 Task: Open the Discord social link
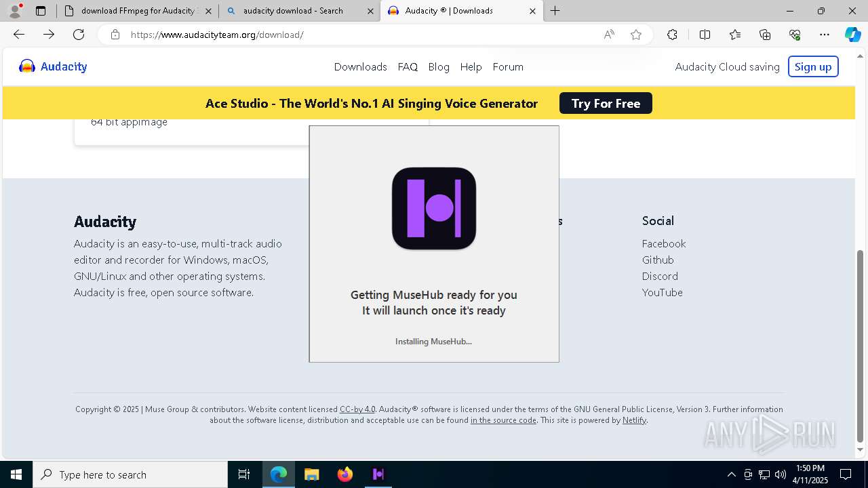coord(660,276)
